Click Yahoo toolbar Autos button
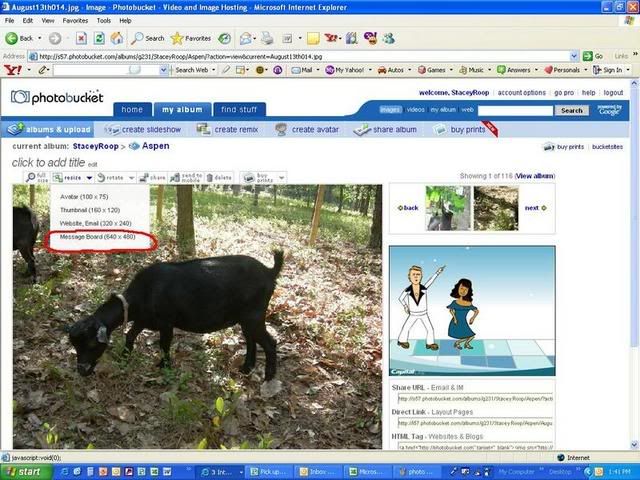This screenshot has height=480, width=640. [x=391, y=70]
